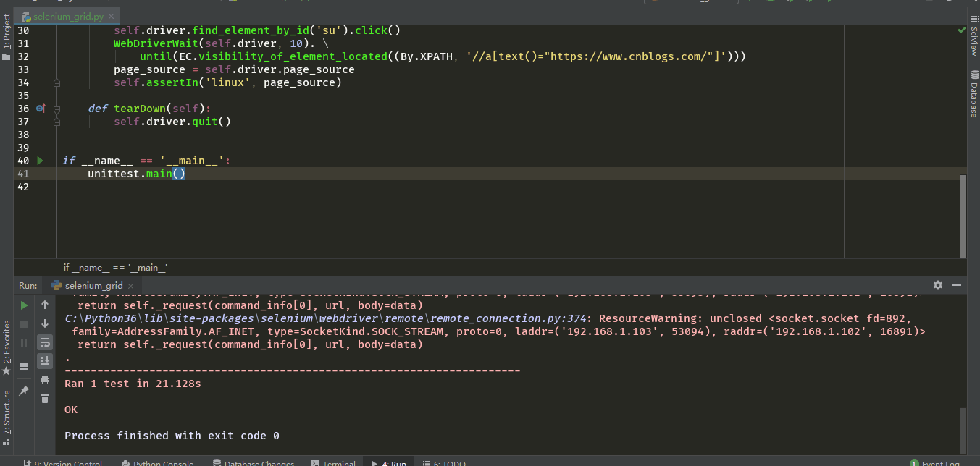Open the 2: Favorites tool window

pyautogui.click(x=7, y=347)
